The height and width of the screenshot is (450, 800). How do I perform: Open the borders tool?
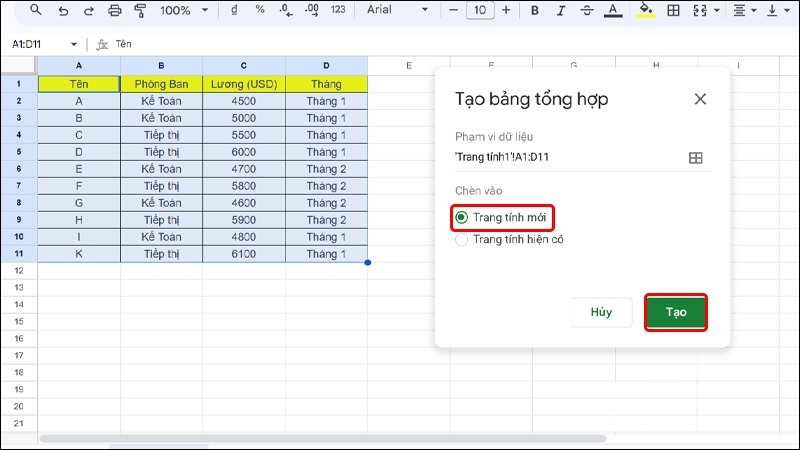click(x=673, y=10)
